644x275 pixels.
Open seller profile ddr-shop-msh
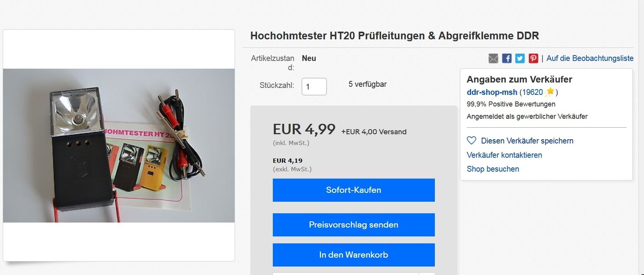pos(492,92)
